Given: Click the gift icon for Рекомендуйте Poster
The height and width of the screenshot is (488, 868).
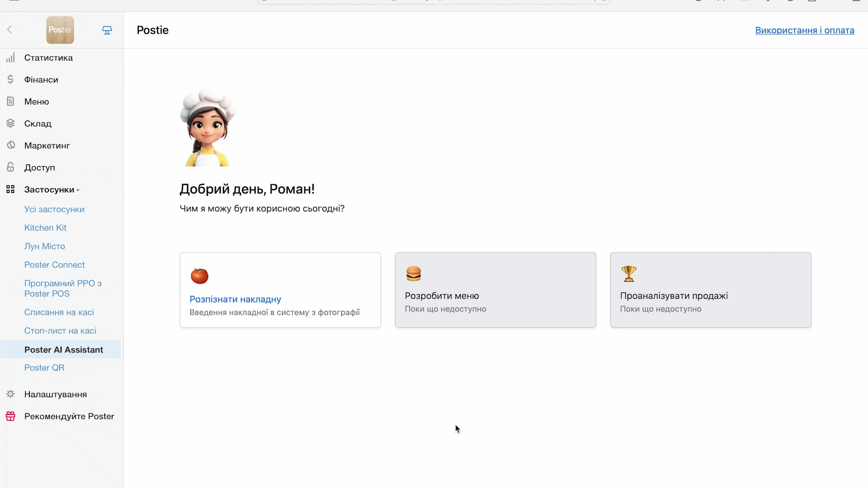Looking at the screenshot, I should coord(10,416).
